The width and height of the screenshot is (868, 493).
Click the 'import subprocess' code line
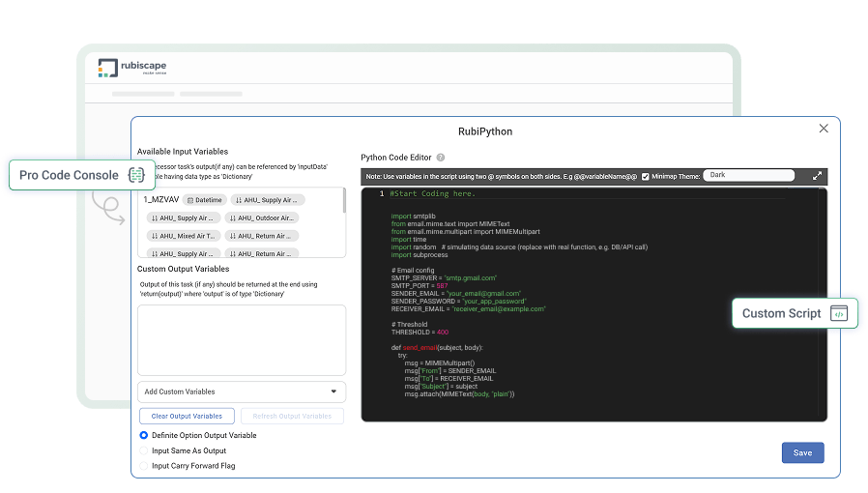tap(420, 255)
